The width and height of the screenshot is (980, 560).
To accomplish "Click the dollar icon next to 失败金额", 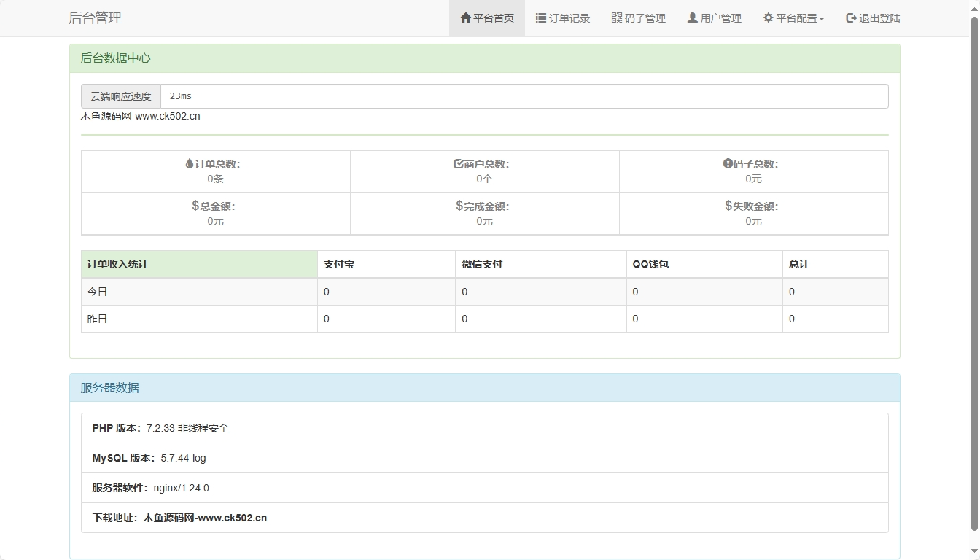I will 728,206.
